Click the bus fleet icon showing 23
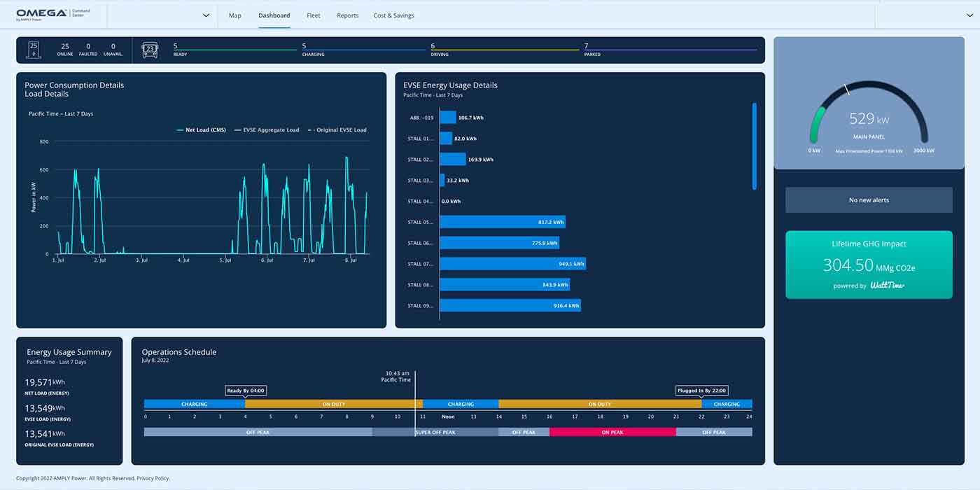This screenshot has height=490, width=980. point(149,49)
